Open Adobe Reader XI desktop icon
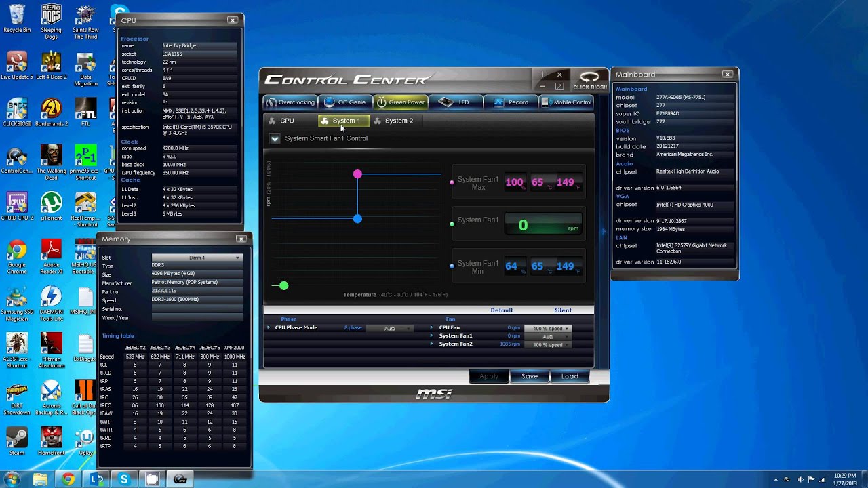 [x=52, y=258]
